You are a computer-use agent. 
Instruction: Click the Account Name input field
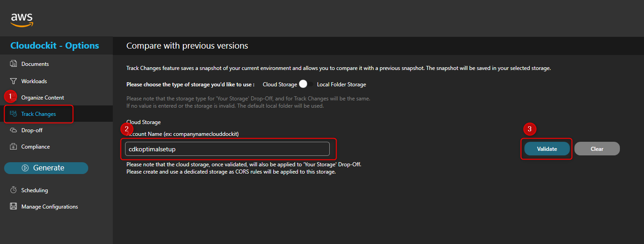tap(227, 149)
